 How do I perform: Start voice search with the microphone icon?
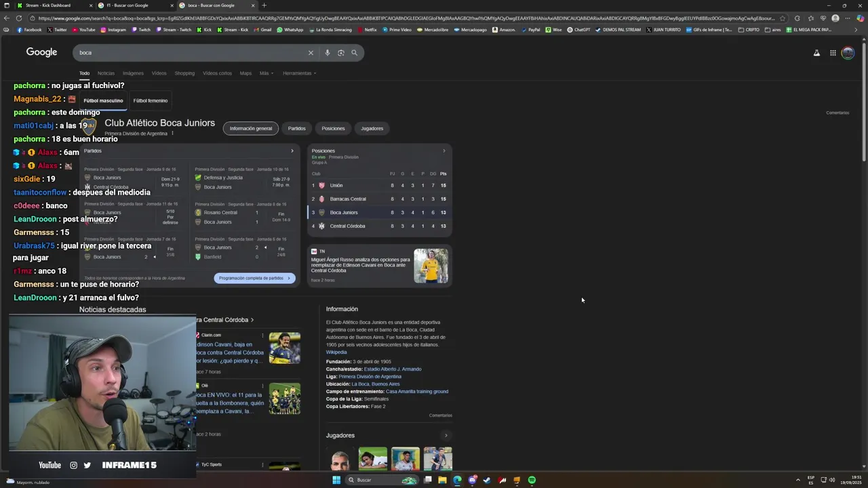tap(328, 53)
